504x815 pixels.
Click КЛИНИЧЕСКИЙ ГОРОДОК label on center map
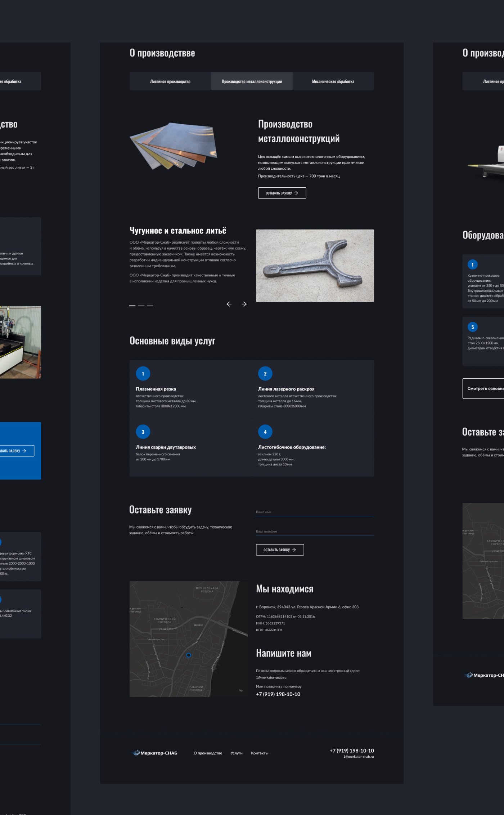coord(165,620)
